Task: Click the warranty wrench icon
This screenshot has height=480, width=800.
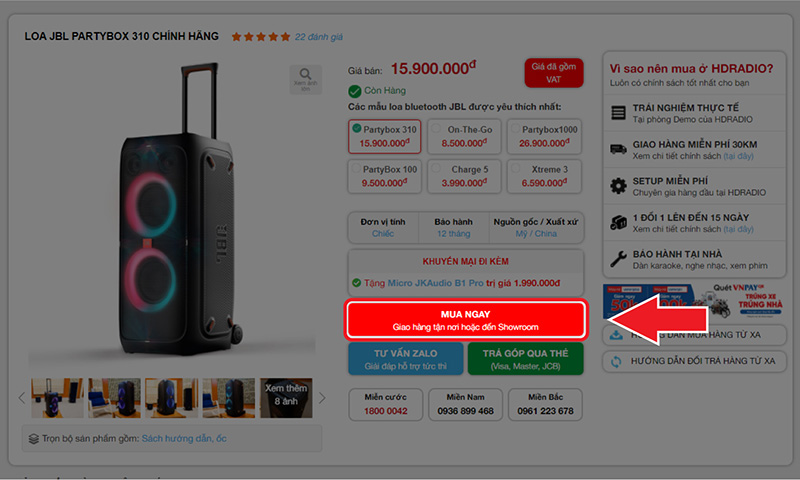Action: (x=618, y=259)
